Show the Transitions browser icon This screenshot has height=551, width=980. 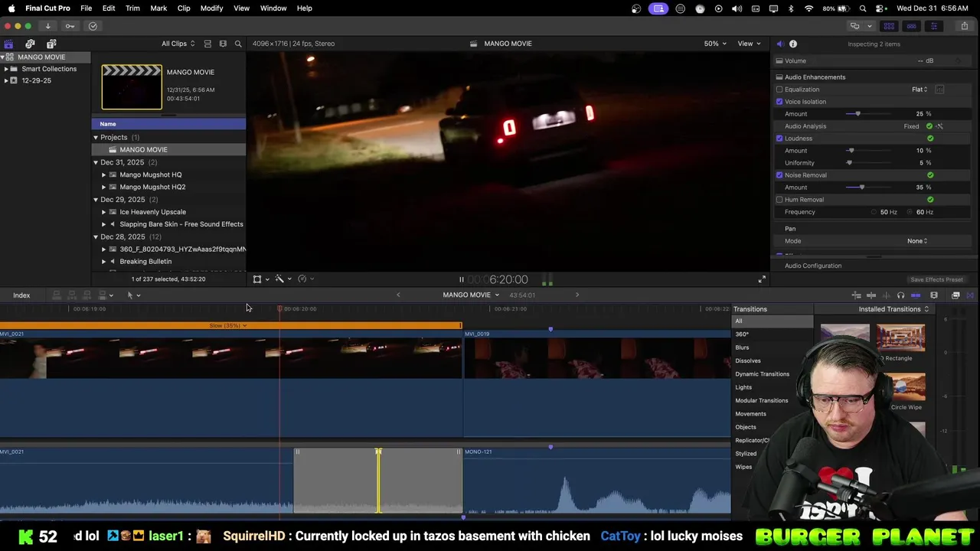[970, 295]
